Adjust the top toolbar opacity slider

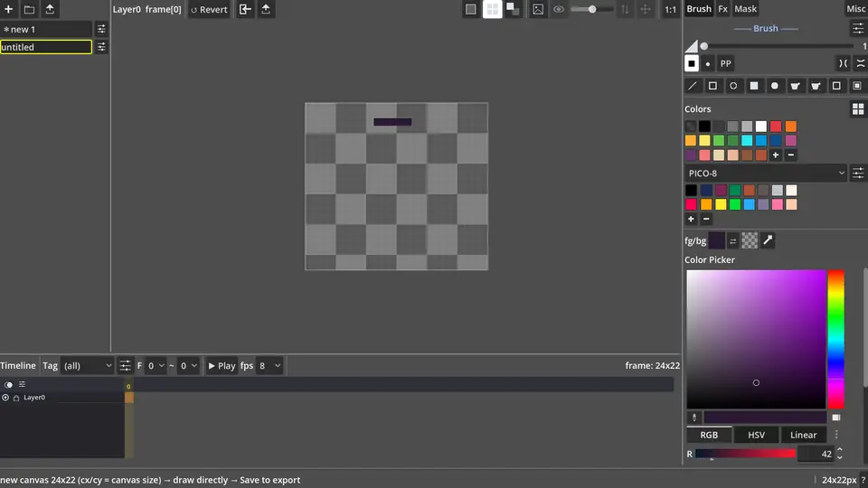coord(591,9)
